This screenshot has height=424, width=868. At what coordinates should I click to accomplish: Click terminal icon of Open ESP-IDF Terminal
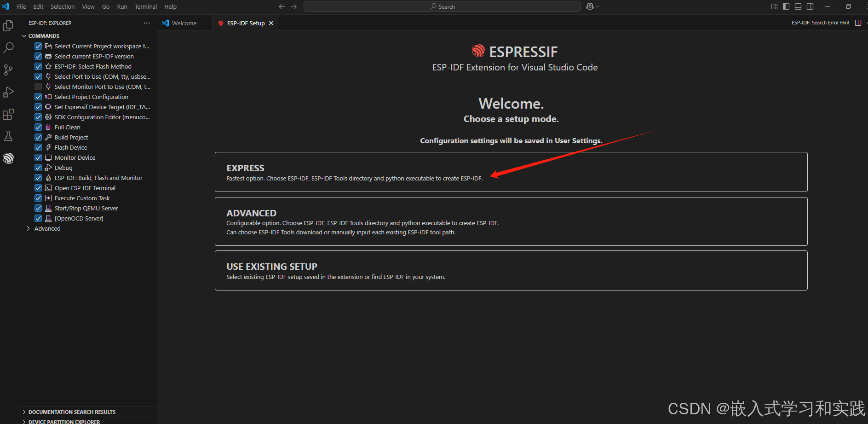pyautogui.click(x=48, y=188)
